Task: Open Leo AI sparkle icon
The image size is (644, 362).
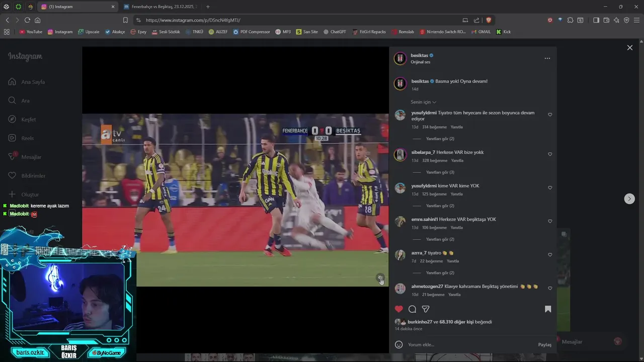Action: tap(616, 20)
